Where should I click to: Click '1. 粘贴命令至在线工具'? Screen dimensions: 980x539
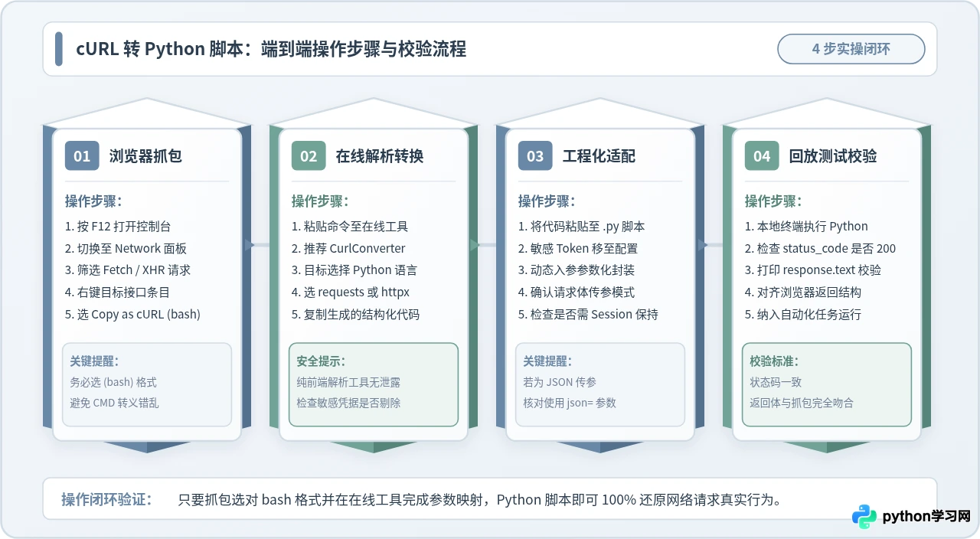350,227
